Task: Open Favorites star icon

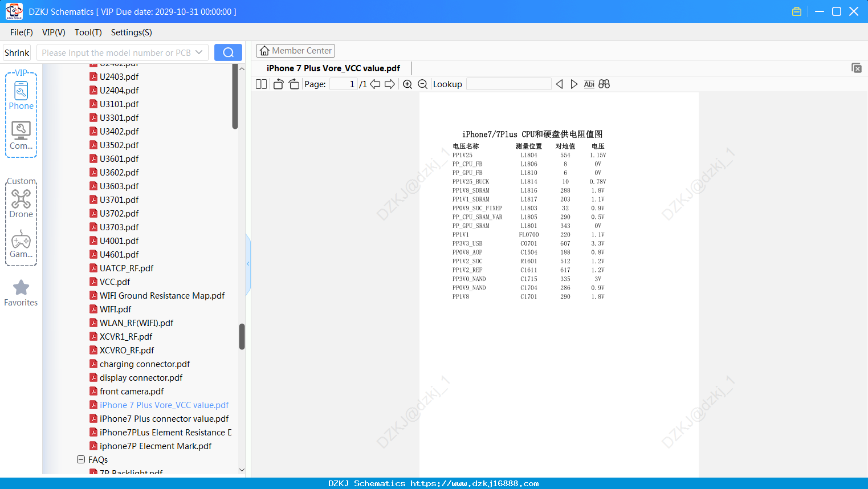Action: (21, 293)
